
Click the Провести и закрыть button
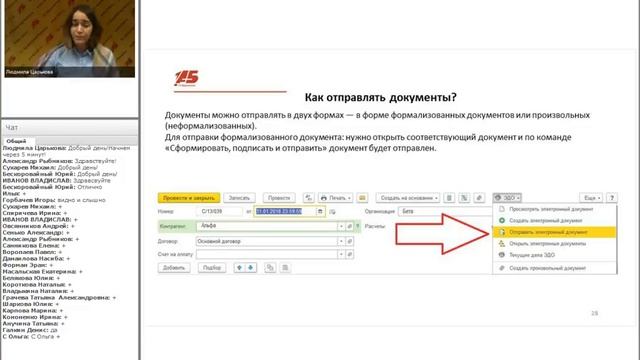coord(189,198)
